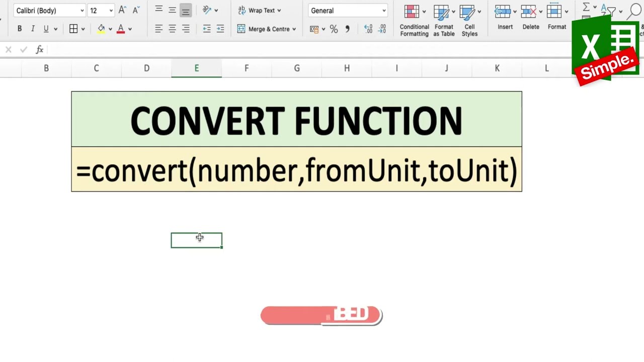Expand the borders dropdown arrow
The image size is (644, 362).
(x=83, y=29)
